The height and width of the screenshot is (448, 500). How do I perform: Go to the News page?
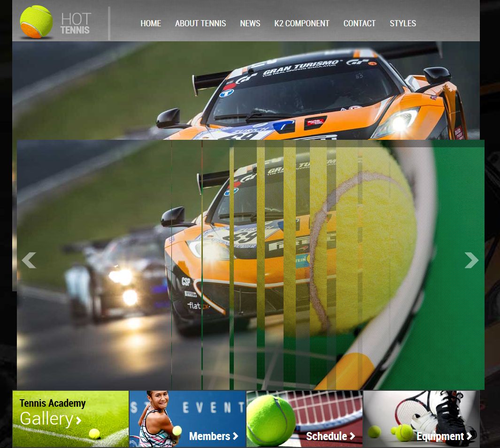[x=250, y=23]
